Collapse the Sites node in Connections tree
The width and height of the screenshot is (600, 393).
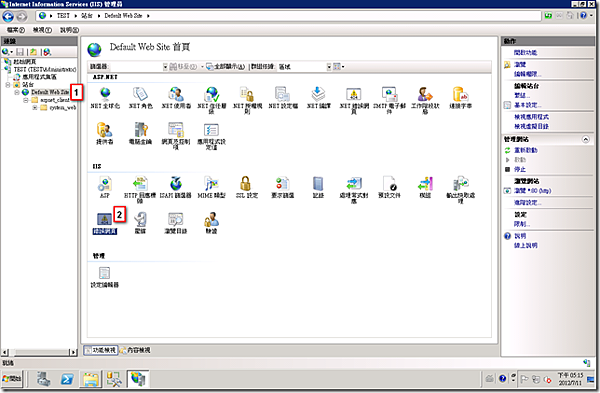(x=8, y=85)
